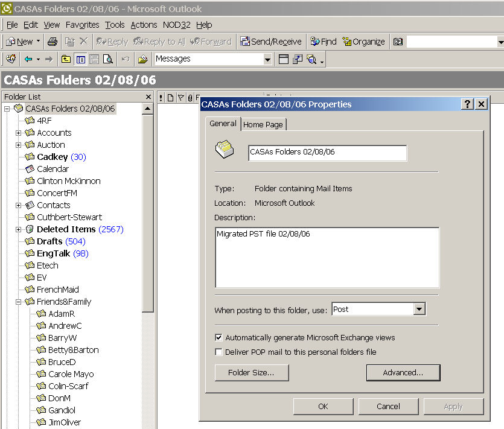The image size is (504, 429).
Task: Click the folder list scroll up arrow
Action: (147, 109)
